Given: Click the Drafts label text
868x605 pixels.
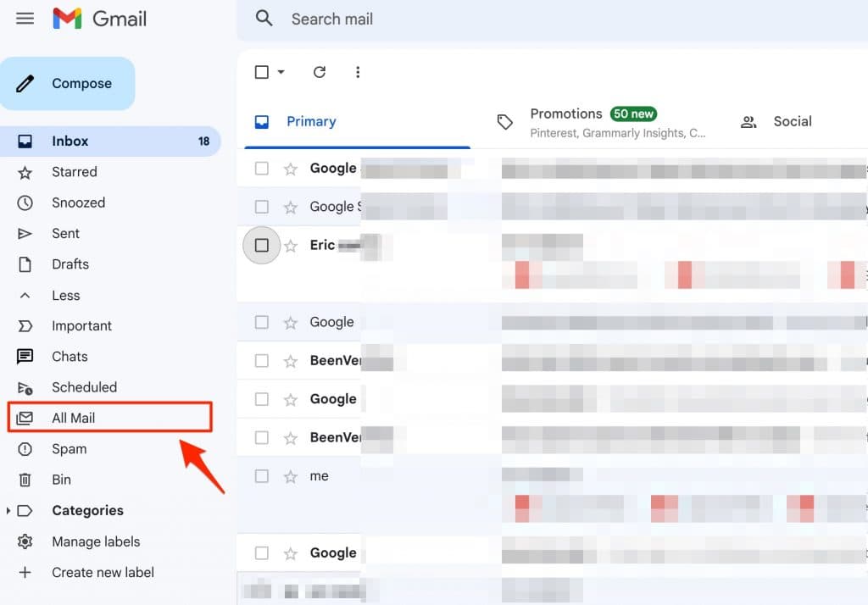Looking at the screenshot, I should pos(70,264).
